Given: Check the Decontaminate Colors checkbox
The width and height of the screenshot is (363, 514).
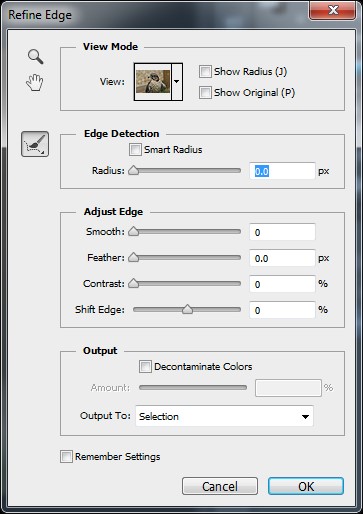Looking at the screenshot, I should [x=145, y=367].
